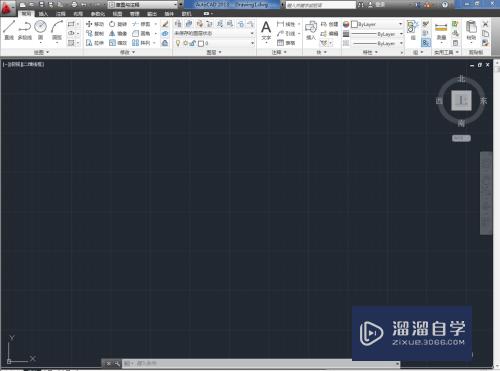
Task: Toggle layer 0 lock padlock icon
Action: pos(193,43)
